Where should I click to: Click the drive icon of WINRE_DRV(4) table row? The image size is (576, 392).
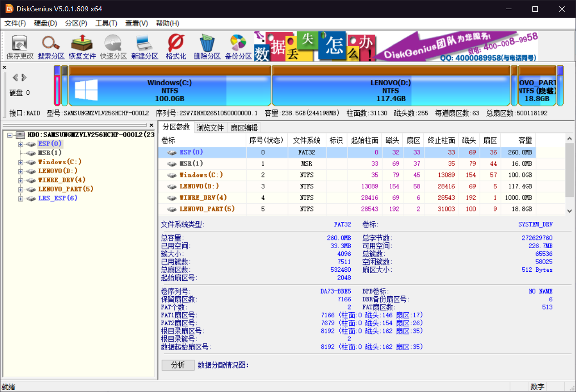tap(172, 198)
